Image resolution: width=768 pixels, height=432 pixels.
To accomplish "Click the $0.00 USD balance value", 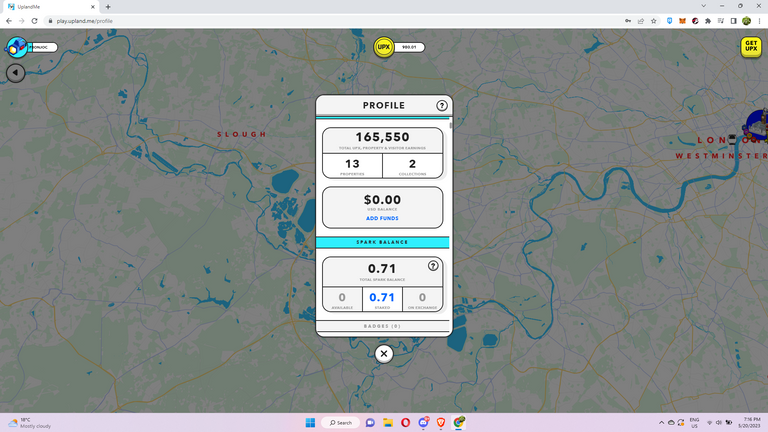I will pyautogui.click(x=383, y=200).
